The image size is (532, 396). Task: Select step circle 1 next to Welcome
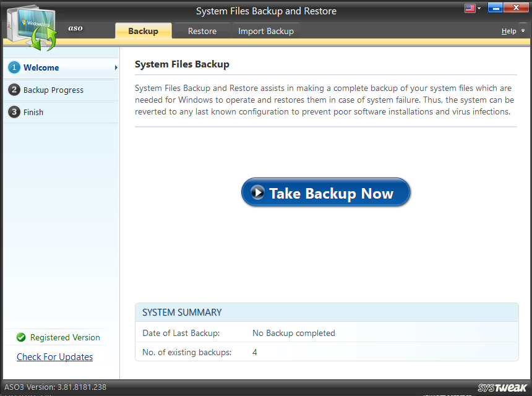coord(14,67)
